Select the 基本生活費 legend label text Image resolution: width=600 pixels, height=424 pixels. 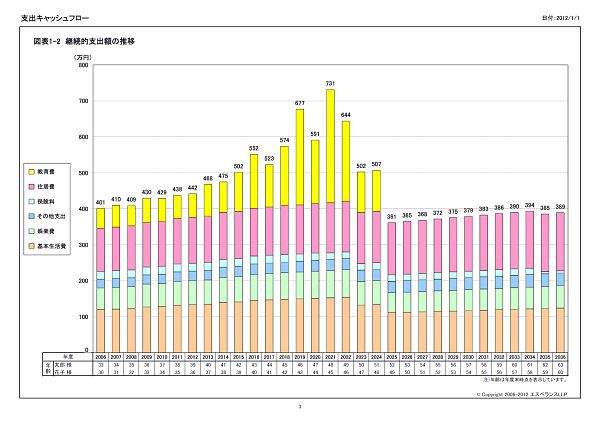click(52, 246)
